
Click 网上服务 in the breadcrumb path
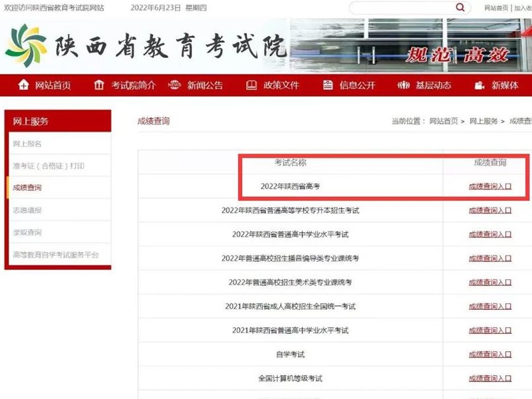[483, 121]
